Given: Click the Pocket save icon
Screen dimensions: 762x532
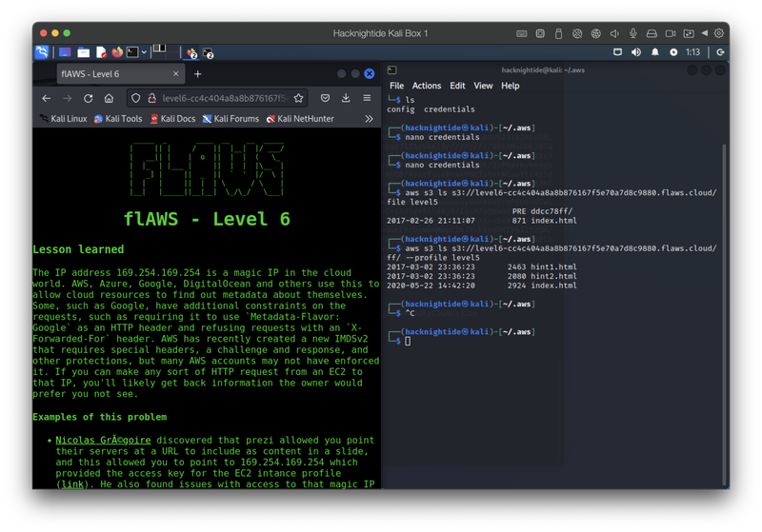Looking at the screenshot, I should (x=325, y=98).
